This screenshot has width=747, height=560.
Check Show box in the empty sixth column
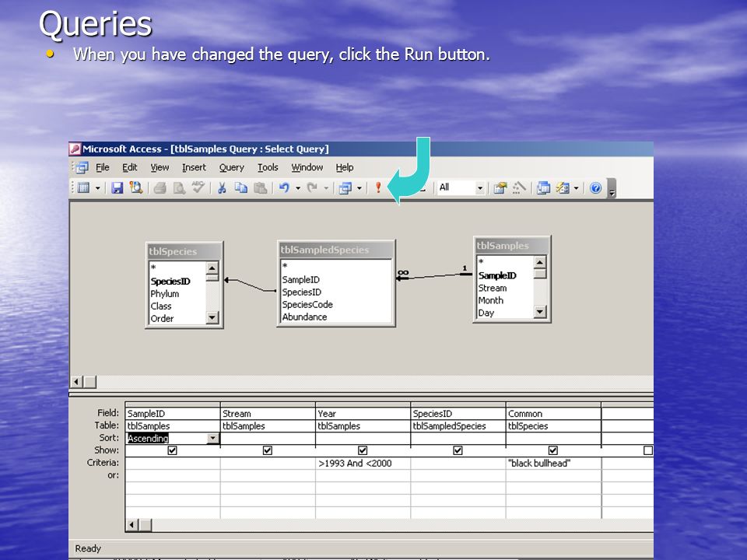click(x=648, y=450)
